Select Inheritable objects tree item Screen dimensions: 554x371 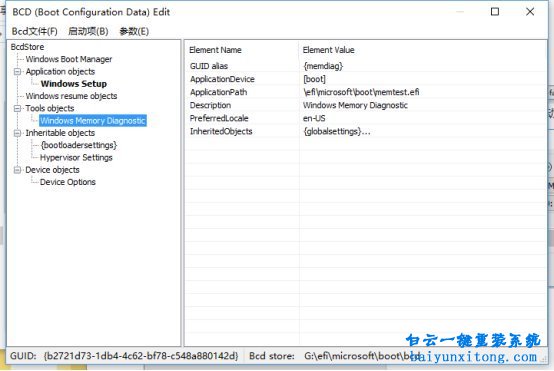coord(60,133)
